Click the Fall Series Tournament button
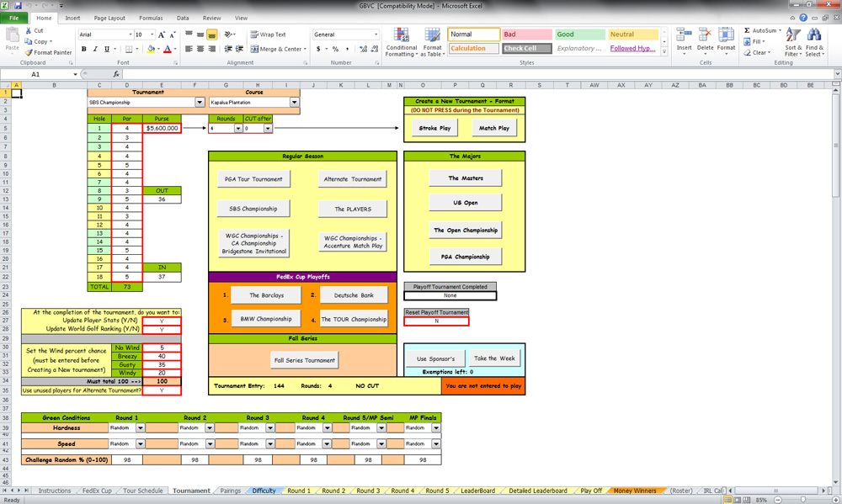The image size is (842, 504). click(305, 360)
